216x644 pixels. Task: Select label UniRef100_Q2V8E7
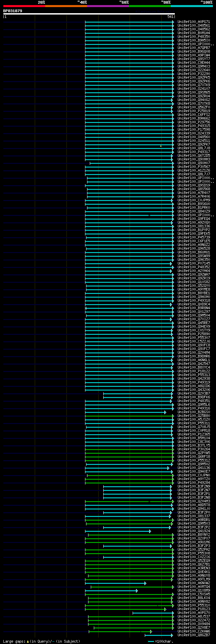194,628
